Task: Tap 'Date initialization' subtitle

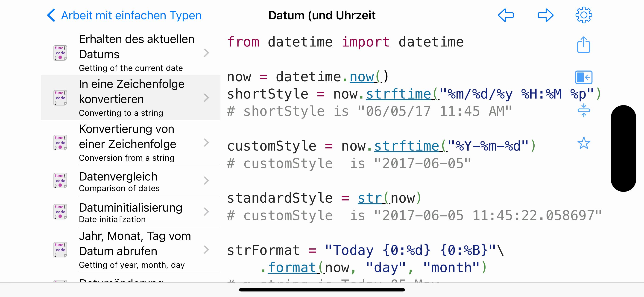Action: click(x=112, y=219)
